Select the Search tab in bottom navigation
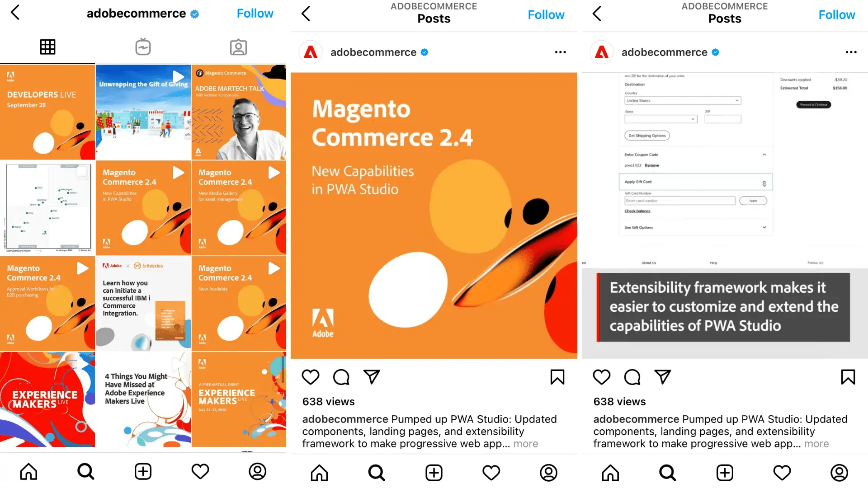This screenshot has height=488, width=868. pyautogui.click(x=86, y=471)
